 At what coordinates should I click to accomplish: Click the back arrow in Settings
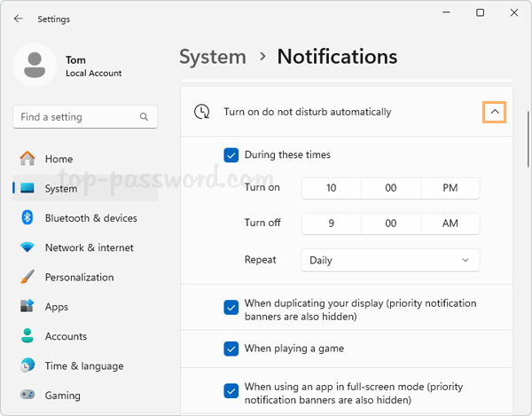(18, 19)
